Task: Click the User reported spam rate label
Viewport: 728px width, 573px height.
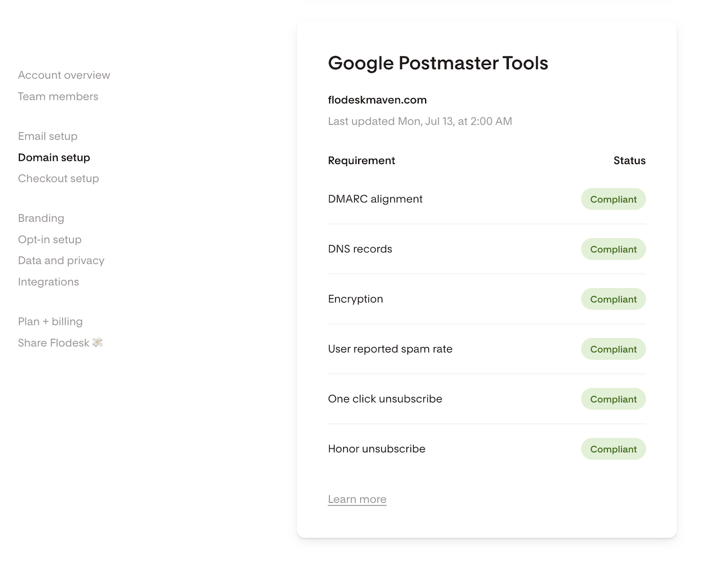Action: [390, 349]
